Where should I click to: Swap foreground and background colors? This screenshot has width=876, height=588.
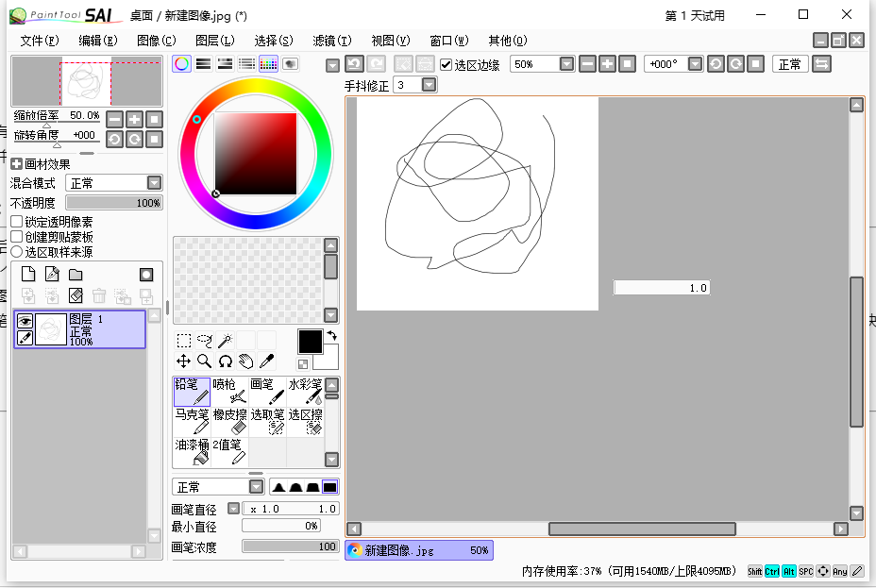point(332,335)
